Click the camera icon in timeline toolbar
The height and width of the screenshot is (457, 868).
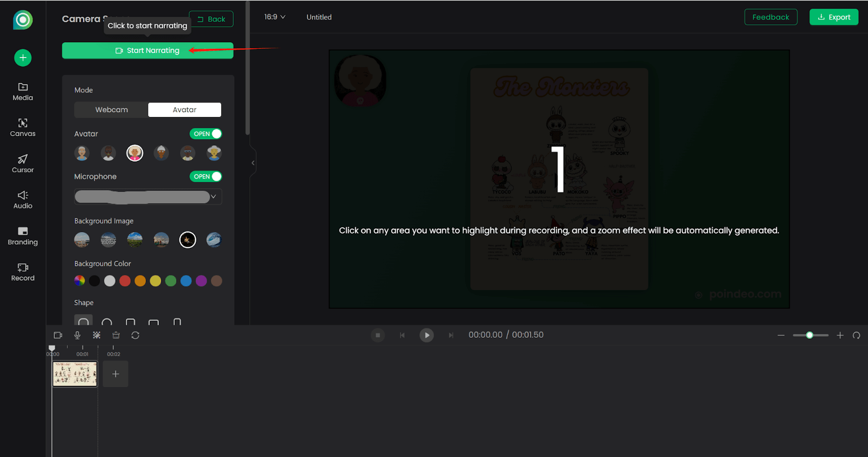(x=58, y=335)
